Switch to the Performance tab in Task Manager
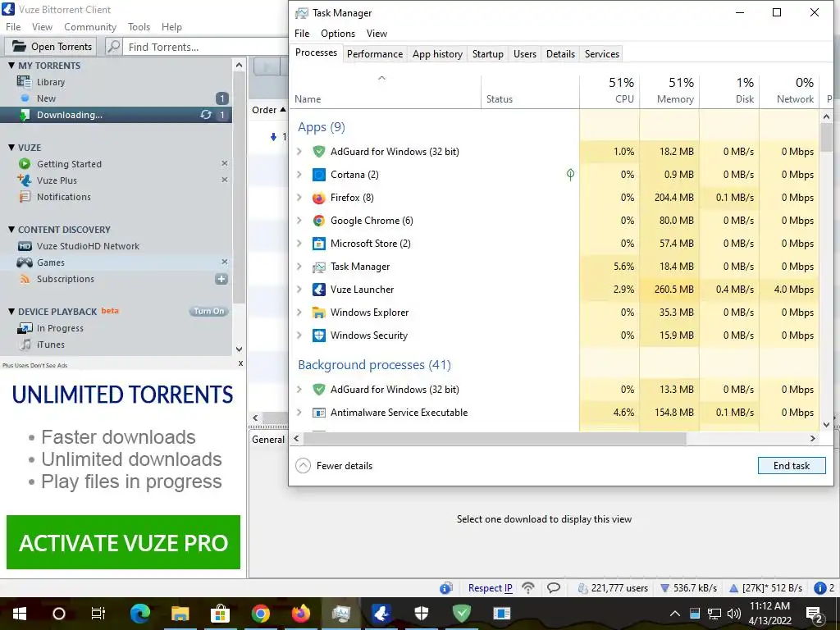 click(374, 54)
